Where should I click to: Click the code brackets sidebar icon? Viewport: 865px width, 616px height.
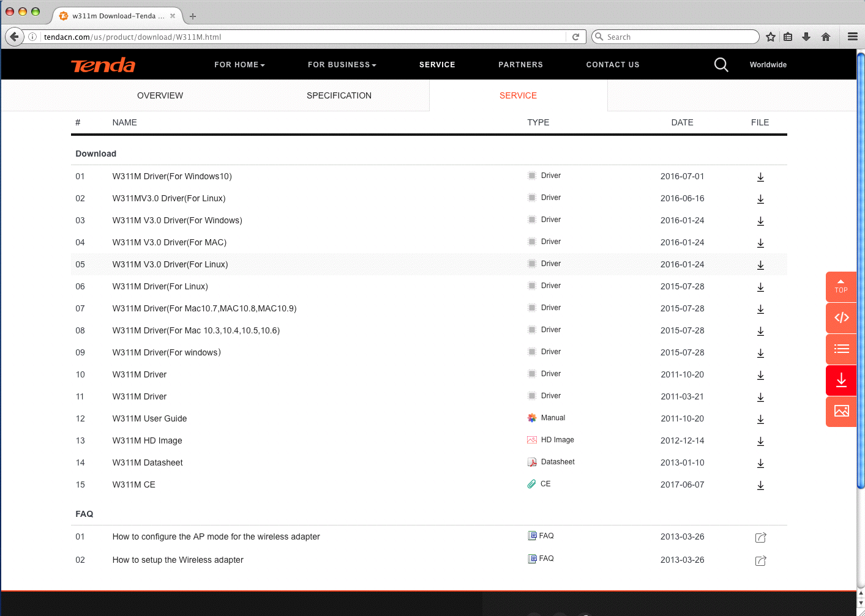(841, 317)
